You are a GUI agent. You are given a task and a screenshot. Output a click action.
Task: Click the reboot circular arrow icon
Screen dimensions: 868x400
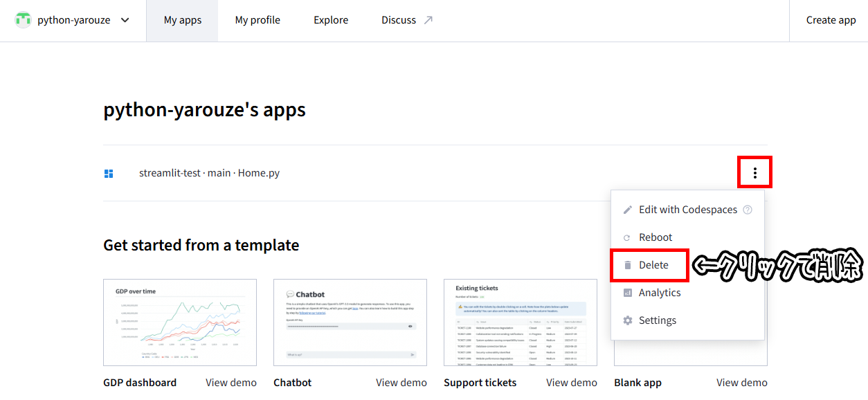pyautogui.click(x=628, y=237)
